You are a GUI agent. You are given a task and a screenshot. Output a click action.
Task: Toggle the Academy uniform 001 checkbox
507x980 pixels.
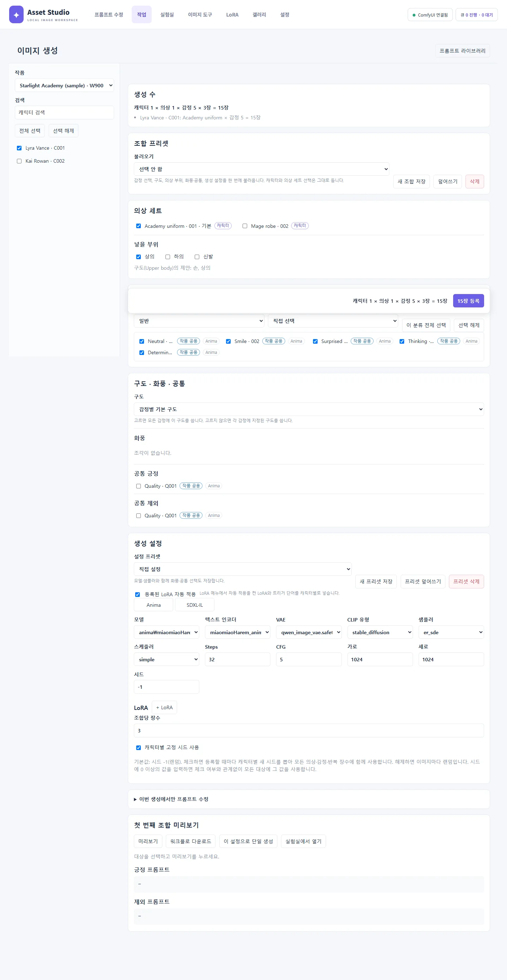(138, 226)
